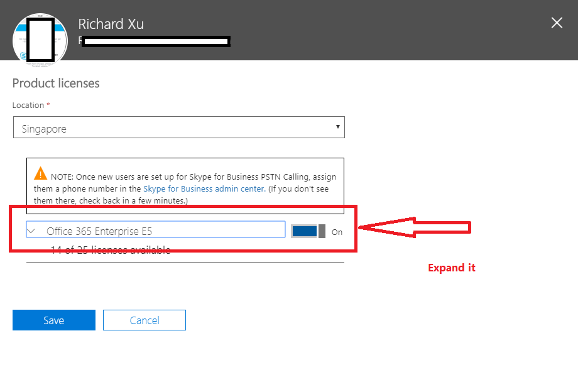Expand the Office 365 Enterprise E5 license

[31, 231]
